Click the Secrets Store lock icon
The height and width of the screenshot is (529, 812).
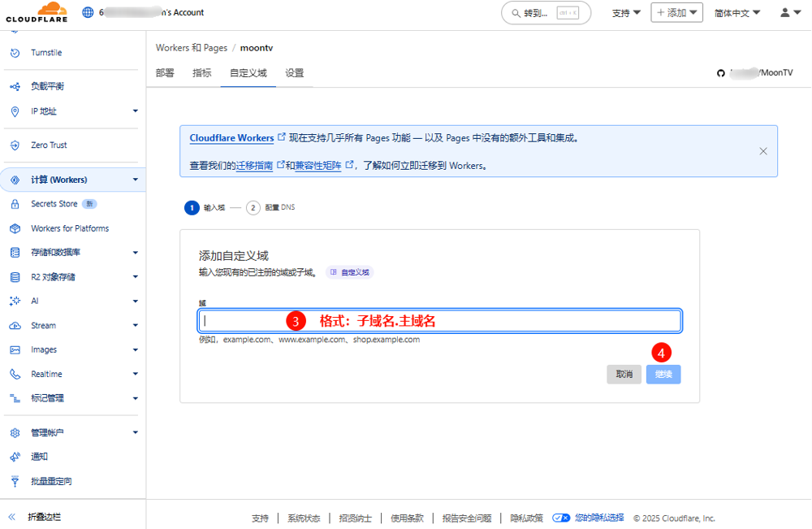pos(15,204)
